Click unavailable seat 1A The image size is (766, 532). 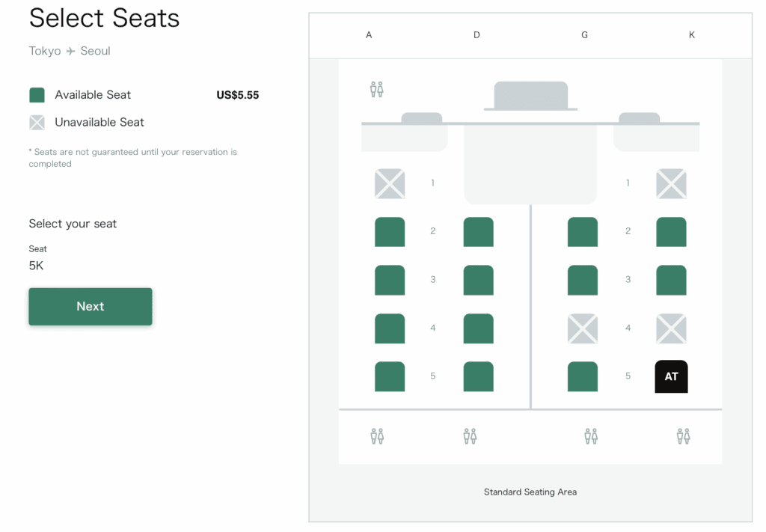tap(390, 184)
